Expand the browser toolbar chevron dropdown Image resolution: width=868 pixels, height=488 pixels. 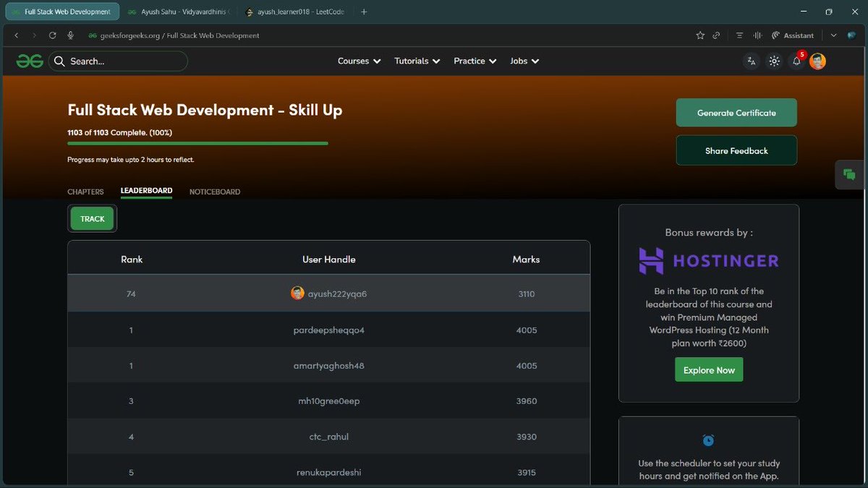pos(833,35)
